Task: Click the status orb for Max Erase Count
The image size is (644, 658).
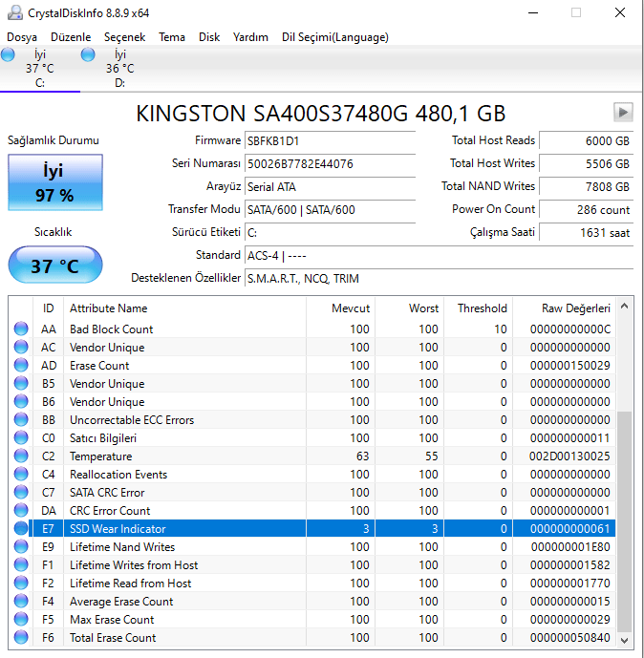Action: tap(21, 619)
